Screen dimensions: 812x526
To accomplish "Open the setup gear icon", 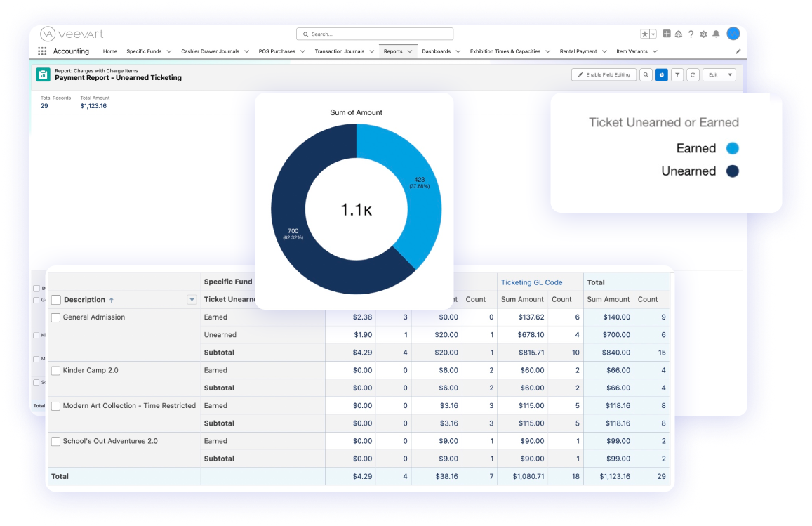I will tap(703, 34).
